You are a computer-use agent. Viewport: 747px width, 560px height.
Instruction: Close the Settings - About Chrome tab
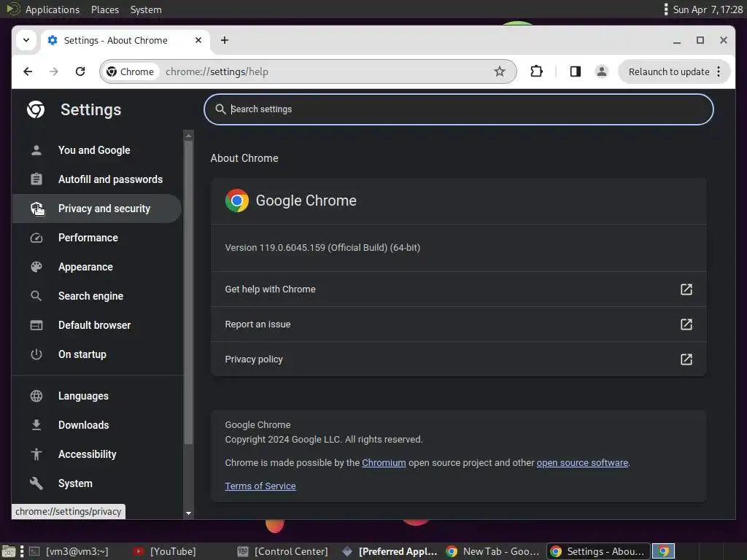coord(198,40)
